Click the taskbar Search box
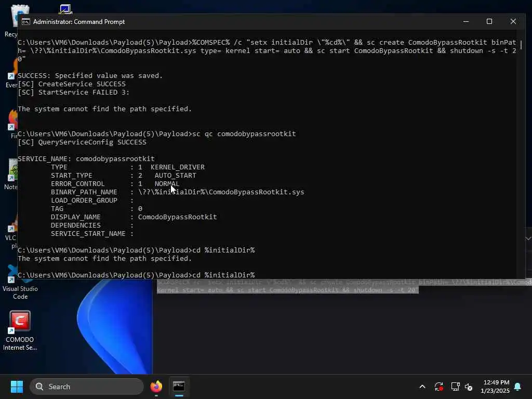 click(x=87, y=387)
